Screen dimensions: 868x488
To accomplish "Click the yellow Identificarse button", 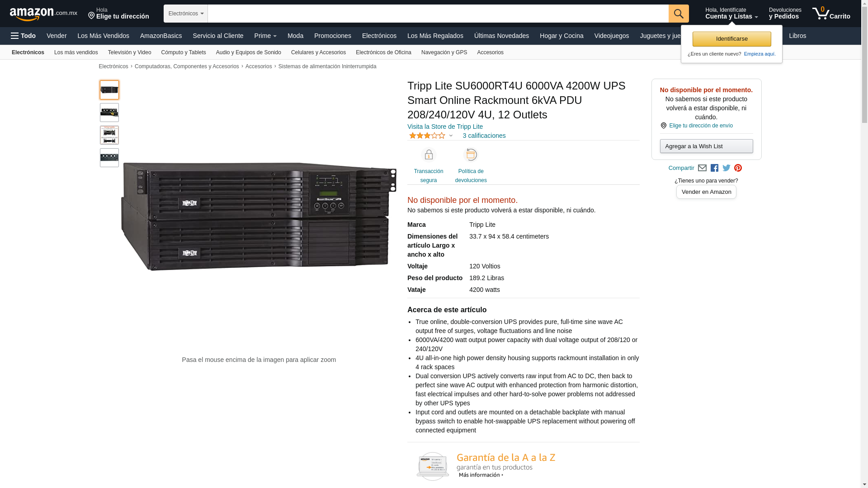I will pos(731,39).
